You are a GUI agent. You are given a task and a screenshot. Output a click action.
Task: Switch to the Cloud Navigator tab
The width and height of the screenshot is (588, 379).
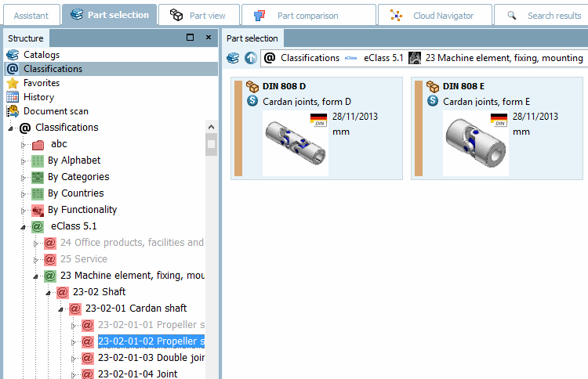434,16
